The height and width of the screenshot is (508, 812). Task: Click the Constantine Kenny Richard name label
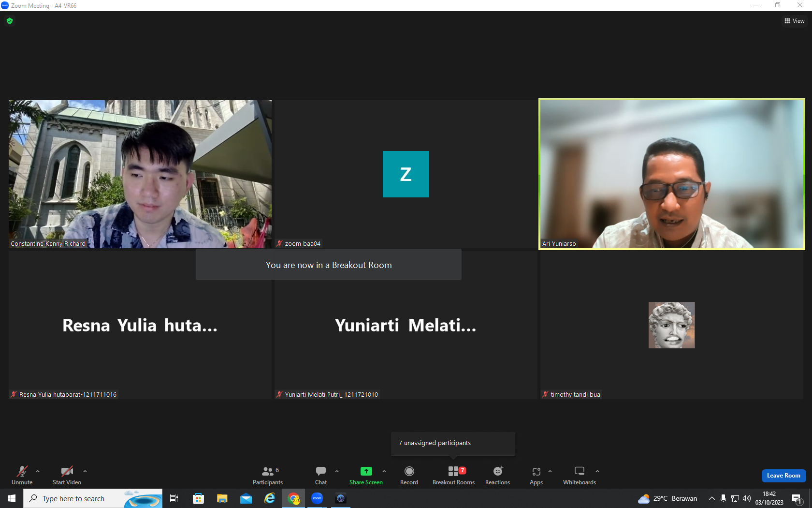[48, 244]
